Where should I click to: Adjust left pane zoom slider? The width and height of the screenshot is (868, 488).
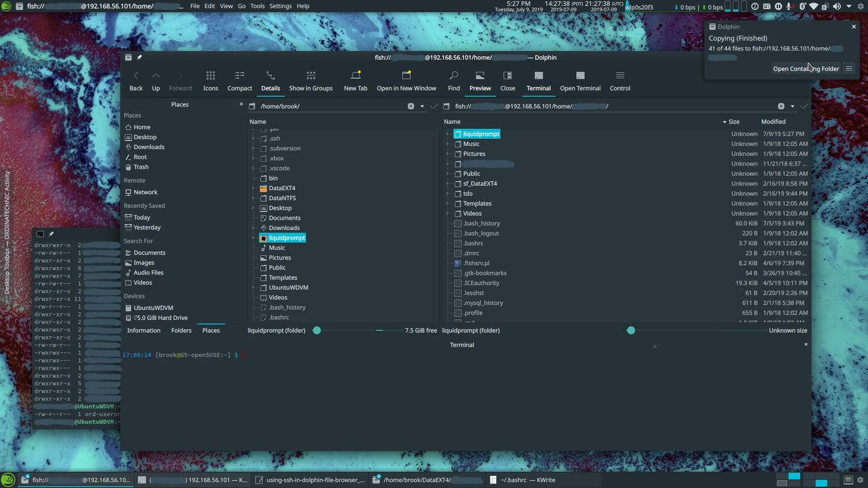[x=316, y=330]
